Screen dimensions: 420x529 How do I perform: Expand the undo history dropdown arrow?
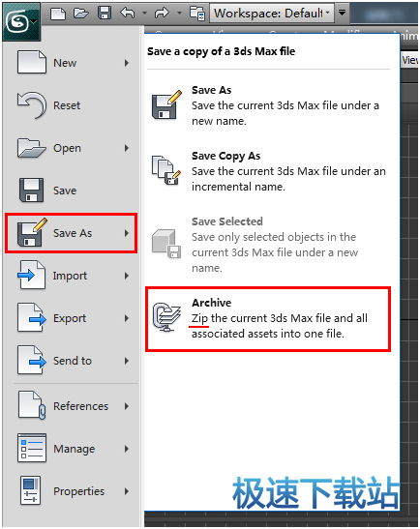point(144,14)
